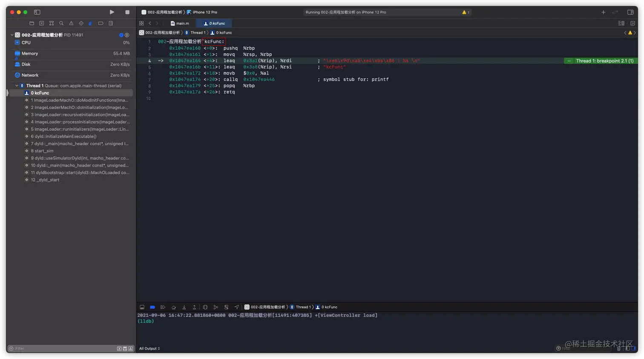
Task: Click the Thread 1: breakpoint 2.1 annotation
Action: click(x=601, y=61)
